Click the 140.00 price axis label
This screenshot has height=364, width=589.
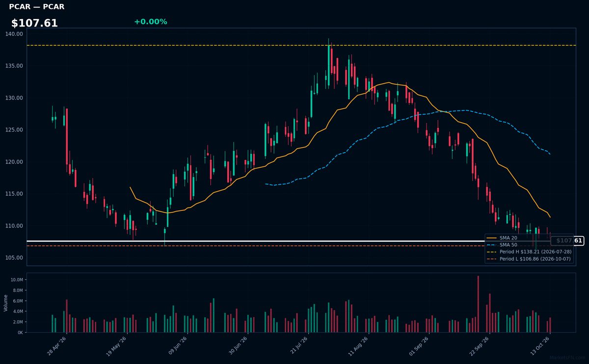(x=15, y=34)
